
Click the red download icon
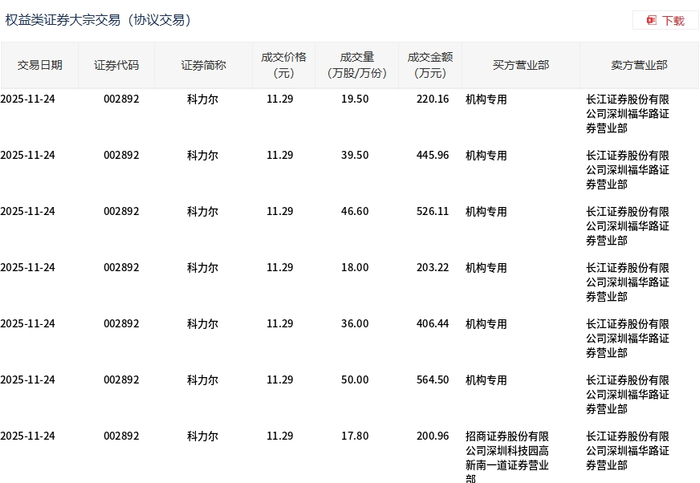[652, 20]
